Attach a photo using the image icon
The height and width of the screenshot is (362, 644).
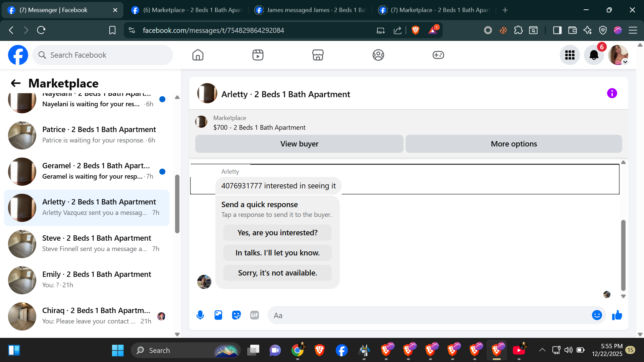[218, 315]
